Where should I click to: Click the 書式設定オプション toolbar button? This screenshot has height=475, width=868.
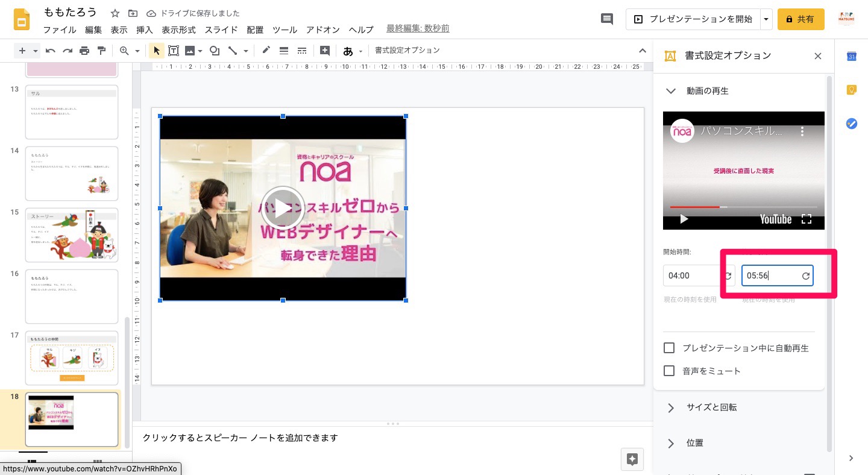[407, 51]
